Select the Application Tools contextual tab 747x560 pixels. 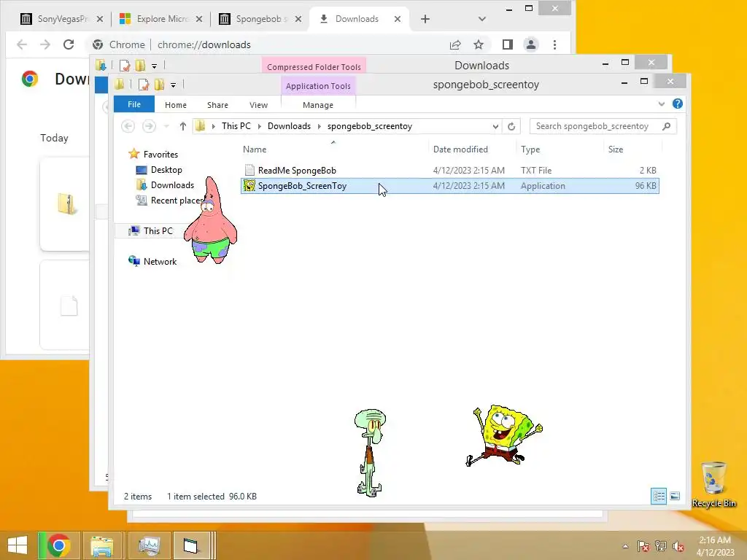pos(318,86)
